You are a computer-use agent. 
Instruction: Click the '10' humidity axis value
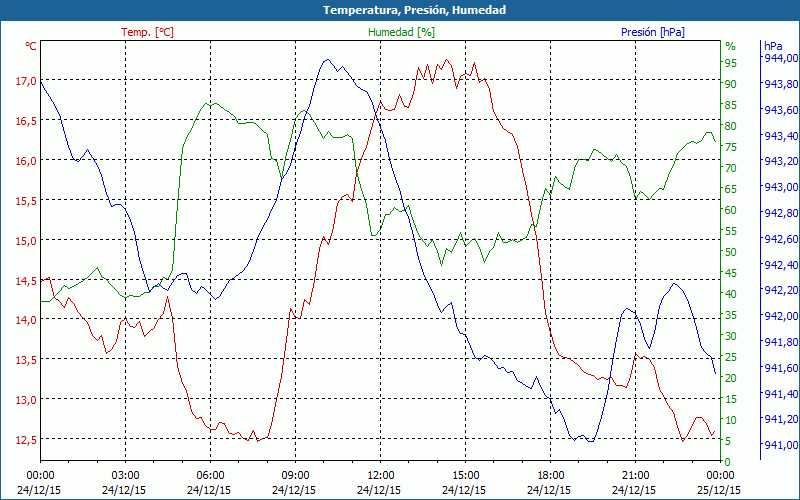[x=731, y=420]
